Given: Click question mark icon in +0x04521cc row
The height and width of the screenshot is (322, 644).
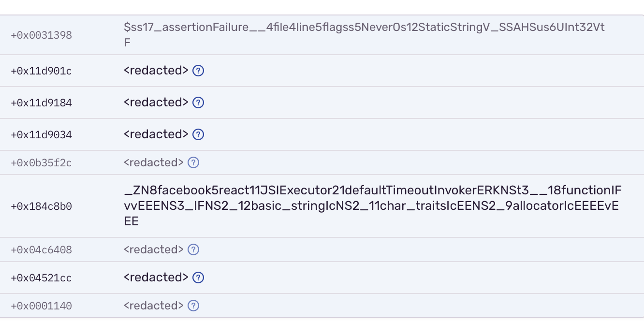Looking at the screenshot, I should (198, 278).
